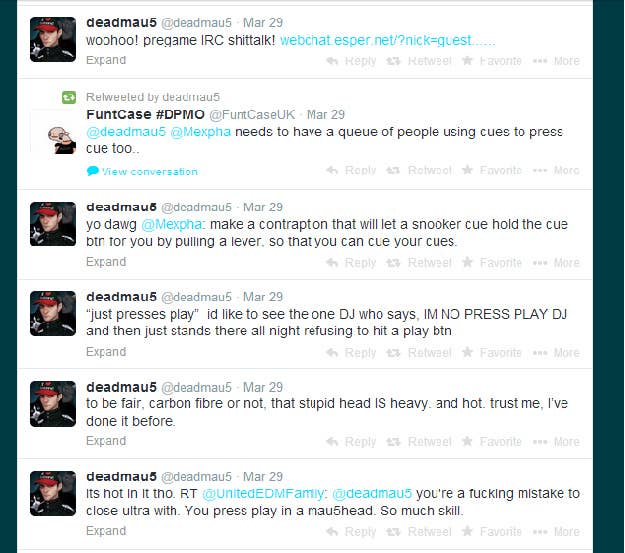Favorite the 'Its hot in it tho' tweet

tap(491, 532)
